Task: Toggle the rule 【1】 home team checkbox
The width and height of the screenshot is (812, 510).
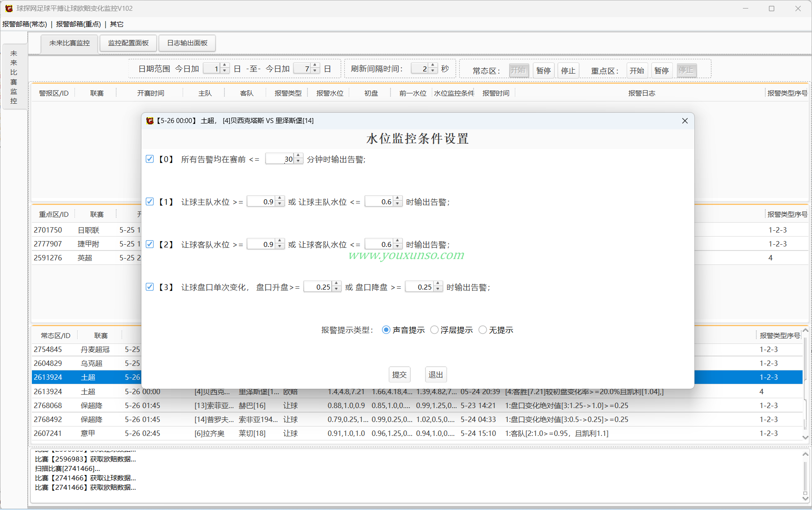Action: coord(150,202)
